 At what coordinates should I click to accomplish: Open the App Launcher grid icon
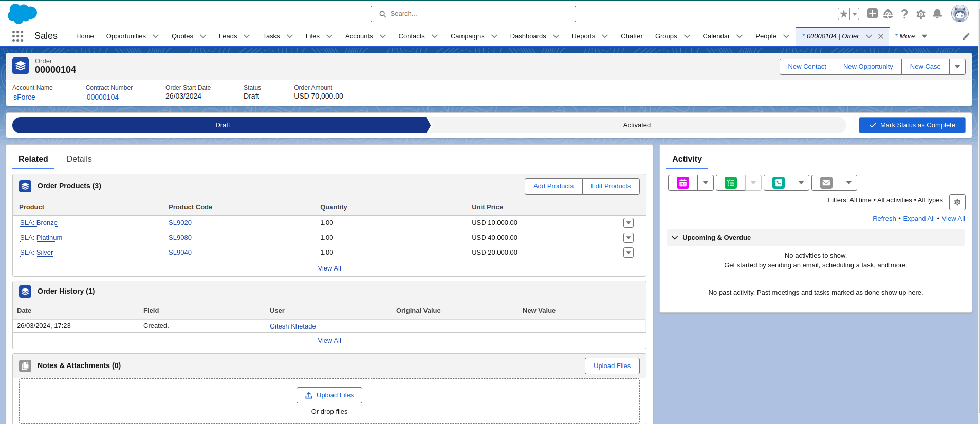tap(18, 36)
